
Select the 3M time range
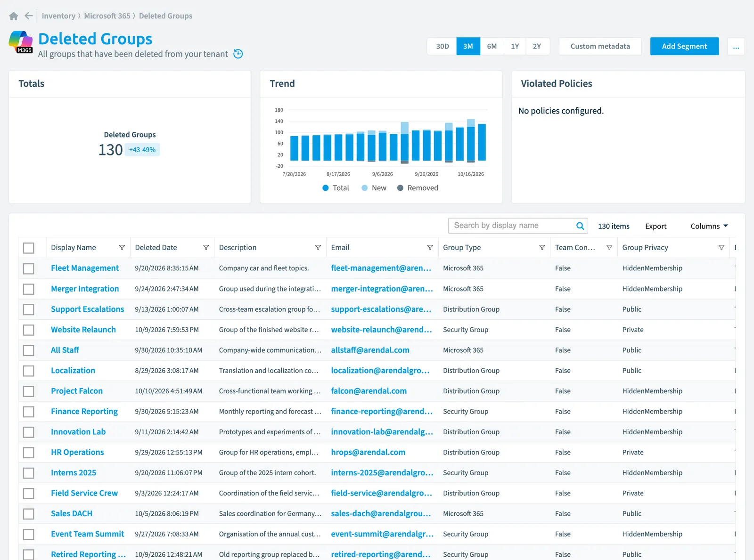pos(468,47)
